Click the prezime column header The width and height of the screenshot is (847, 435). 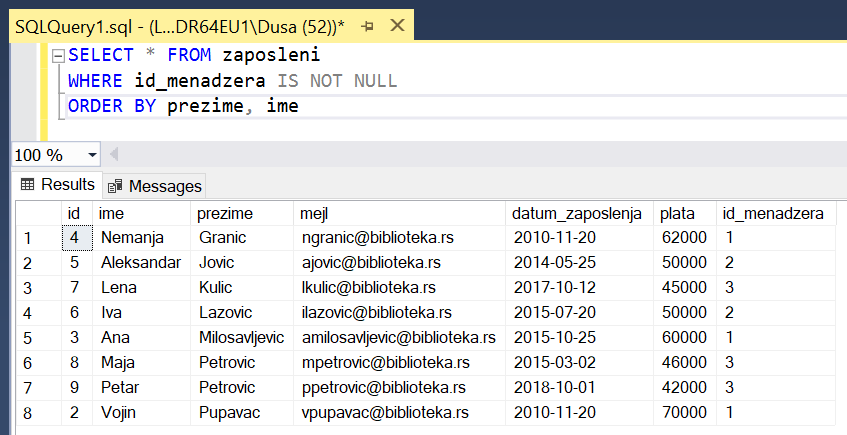coord(225,214)
